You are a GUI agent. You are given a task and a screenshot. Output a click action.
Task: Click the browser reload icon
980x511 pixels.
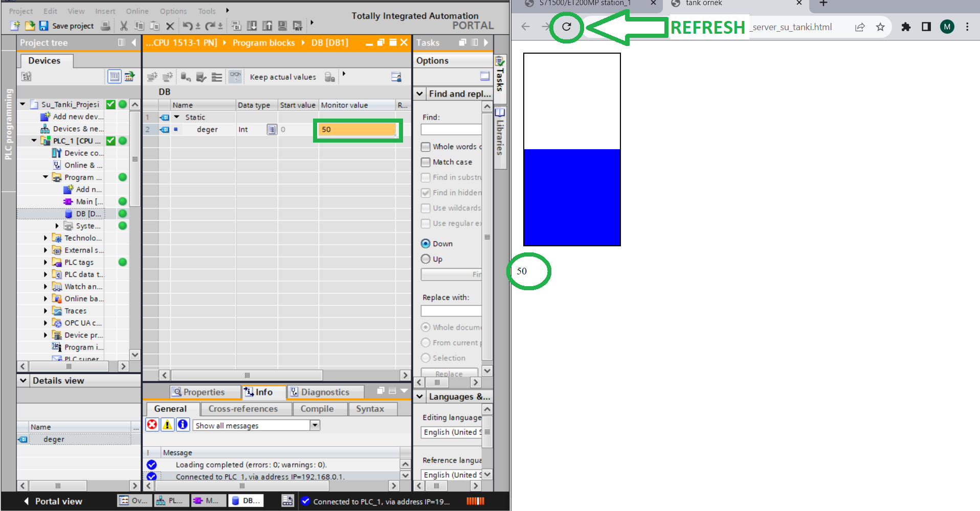click(566, 27)
